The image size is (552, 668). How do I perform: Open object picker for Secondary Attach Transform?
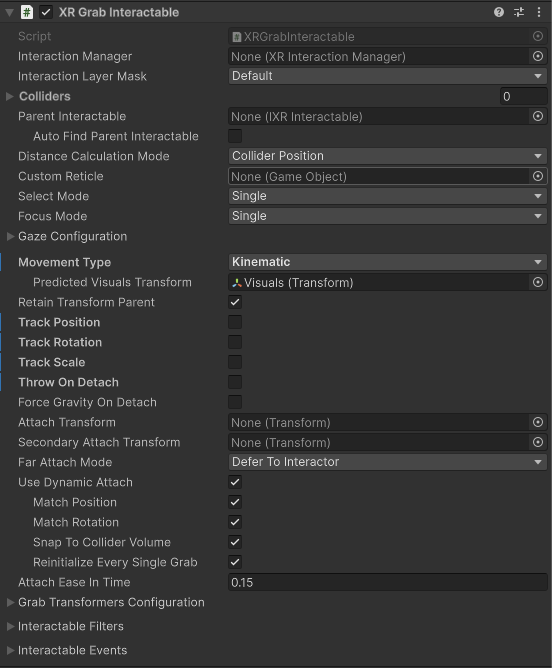538,442
